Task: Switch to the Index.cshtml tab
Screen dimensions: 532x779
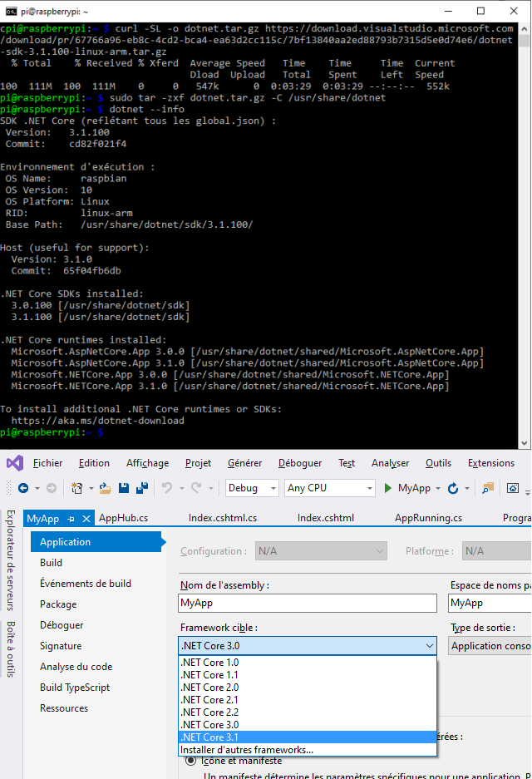Action: (326, 518)
